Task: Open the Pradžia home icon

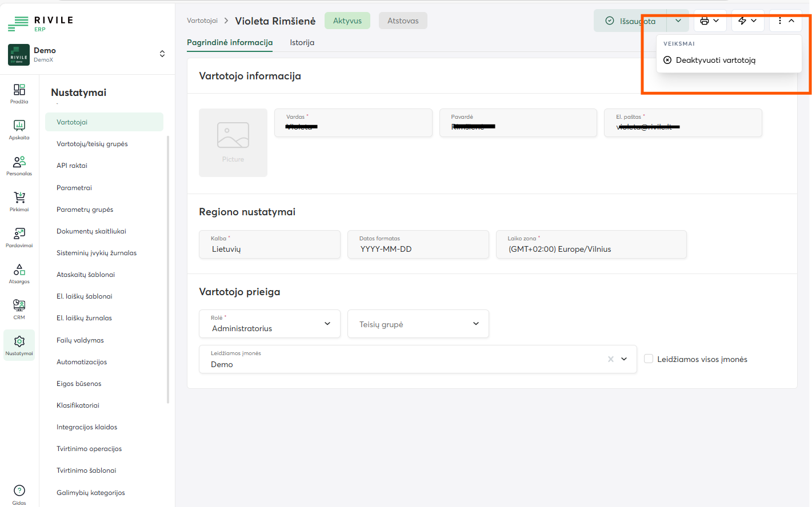Action: (19, 94)
